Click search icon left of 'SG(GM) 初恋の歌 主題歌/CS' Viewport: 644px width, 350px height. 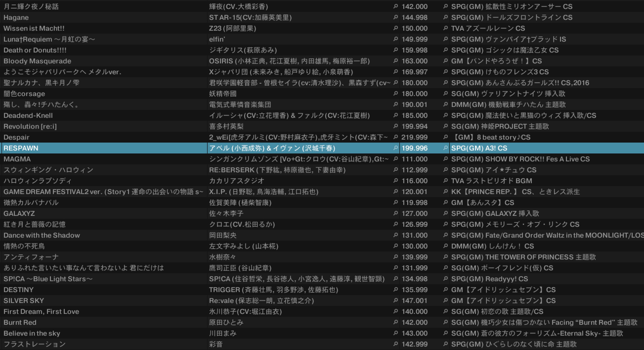click(445, 311)
